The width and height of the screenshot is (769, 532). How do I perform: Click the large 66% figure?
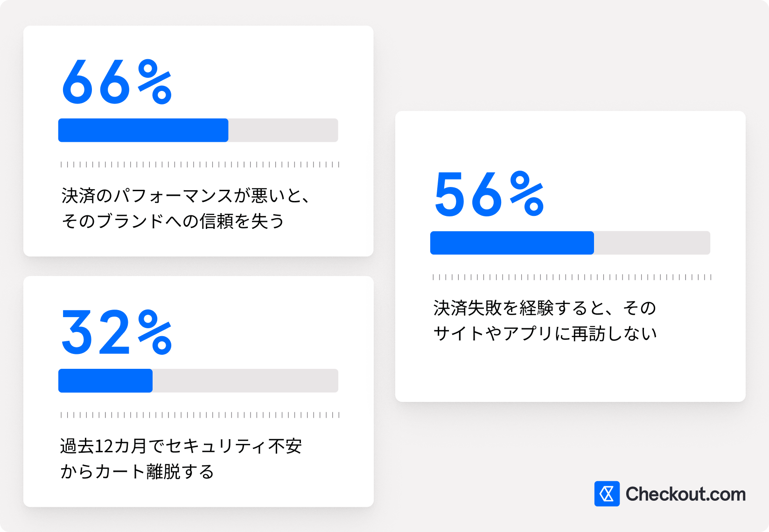pos(117,83)
